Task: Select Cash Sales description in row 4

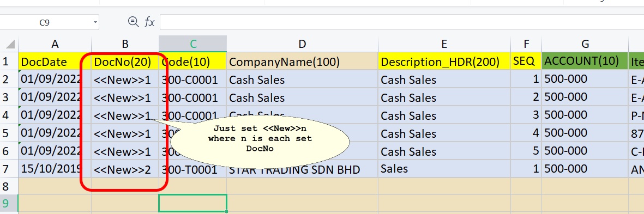Action: (x=444, y=115)
